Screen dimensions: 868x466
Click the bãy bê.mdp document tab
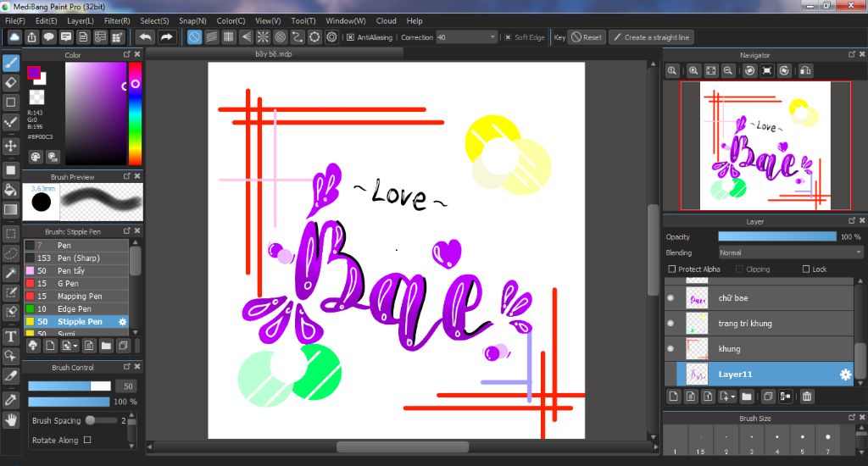point(274,53)
